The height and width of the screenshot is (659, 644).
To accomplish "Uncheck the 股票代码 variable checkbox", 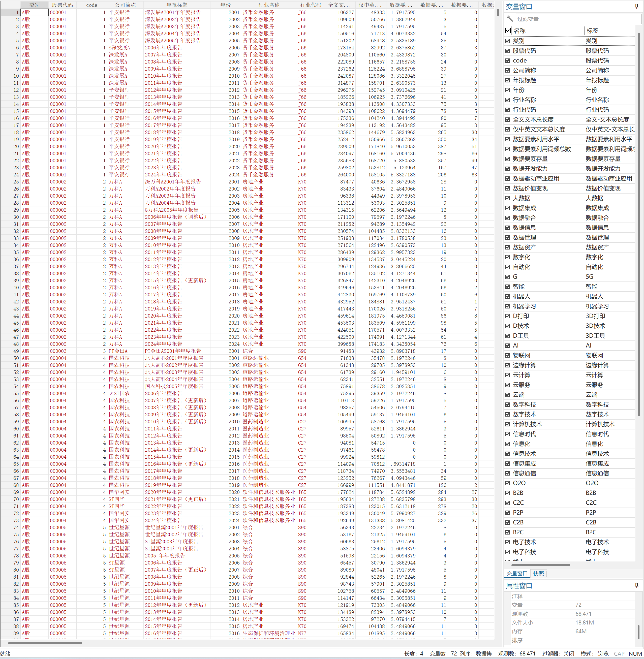I will [507, 51].
